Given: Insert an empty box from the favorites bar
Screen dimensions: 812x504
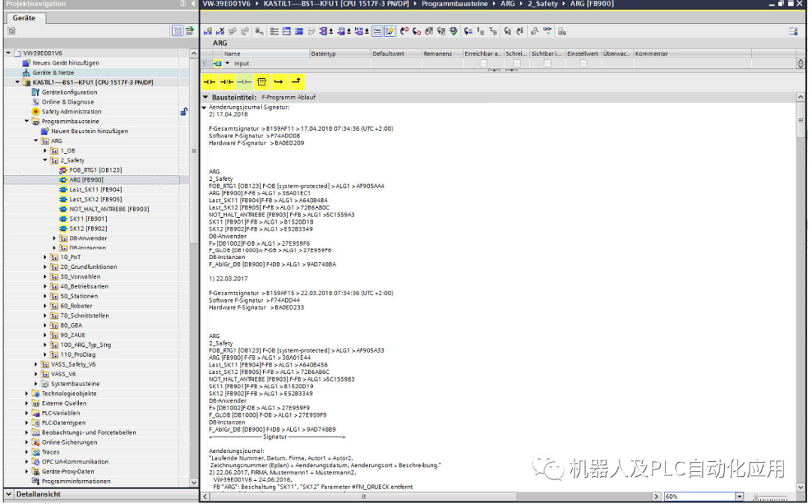Looking at the screenshot, I should click(262, 81).
